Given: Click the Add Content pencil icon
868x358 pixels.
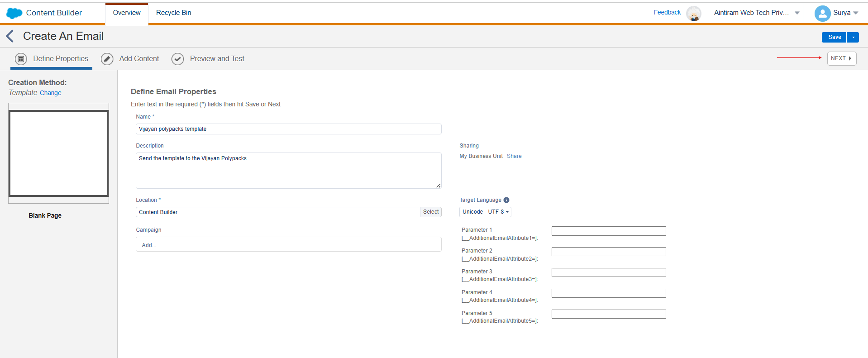Looking at the screenshot, I should pyautogui.click(x=107, y=59).
